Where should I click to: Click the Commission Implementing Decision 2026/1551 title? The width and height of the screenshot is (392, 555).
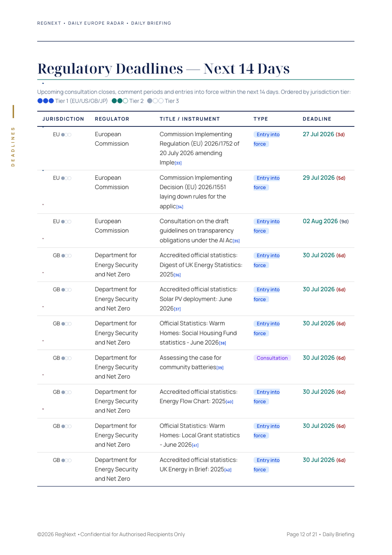coord(196,192)
